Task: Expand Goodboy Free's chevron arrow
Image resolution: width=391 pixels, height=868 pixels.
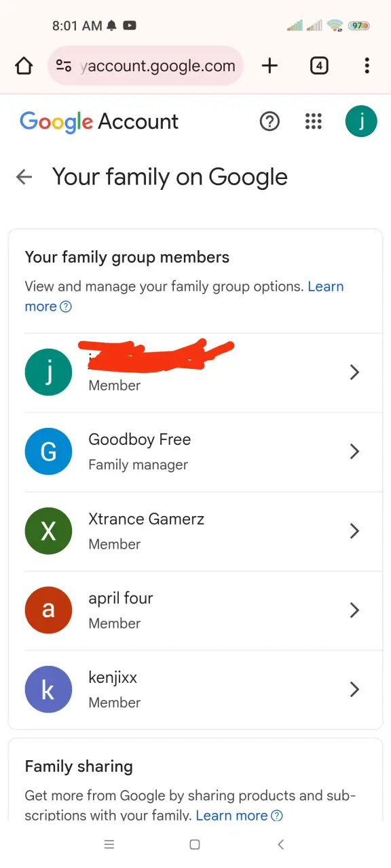Action: point(354,452)
